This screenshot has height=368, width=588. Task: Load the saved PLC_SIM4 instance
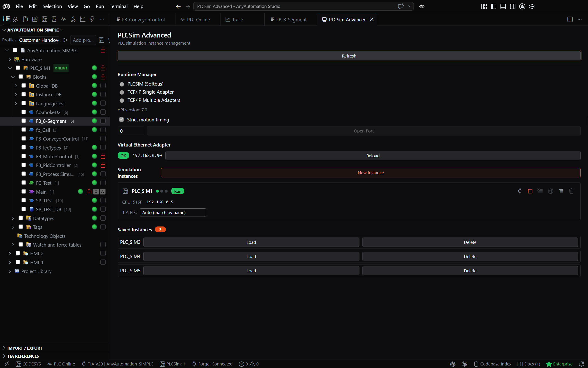pos(251,256)
